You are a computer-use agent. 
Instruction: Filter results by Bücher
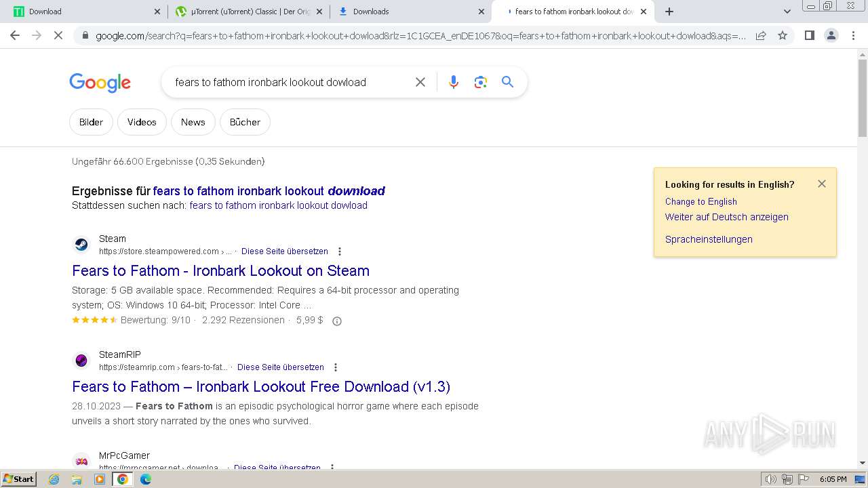pyautogui.click(x=245, y=122)
